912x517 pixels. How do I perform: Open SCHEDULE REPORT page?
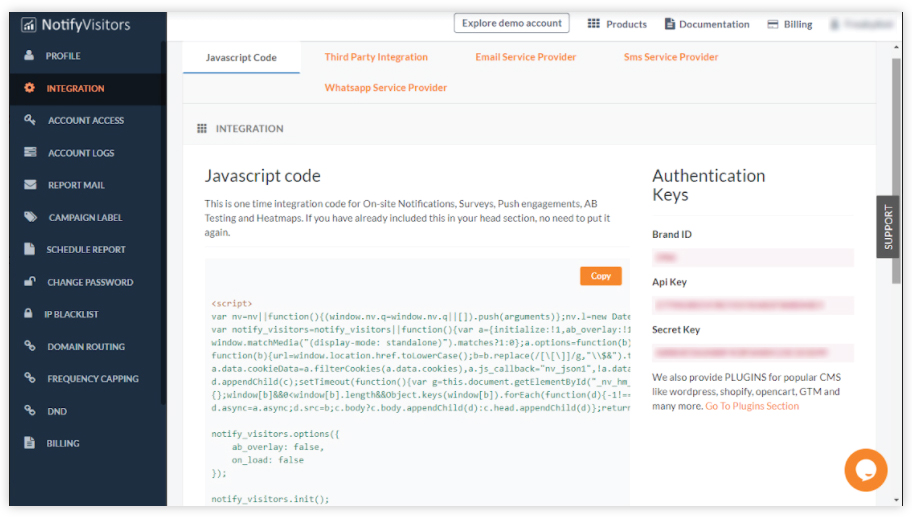point(88,249)
